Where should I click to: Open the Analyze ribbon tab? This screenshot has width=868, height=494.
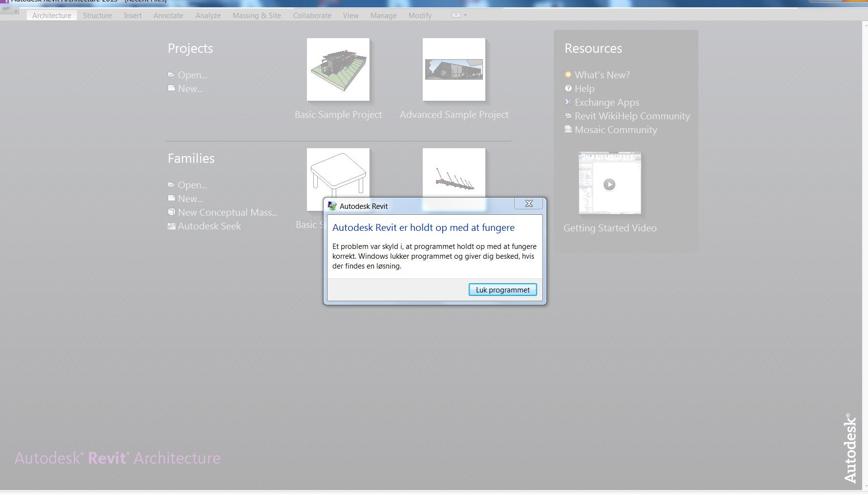click(208, 16)
